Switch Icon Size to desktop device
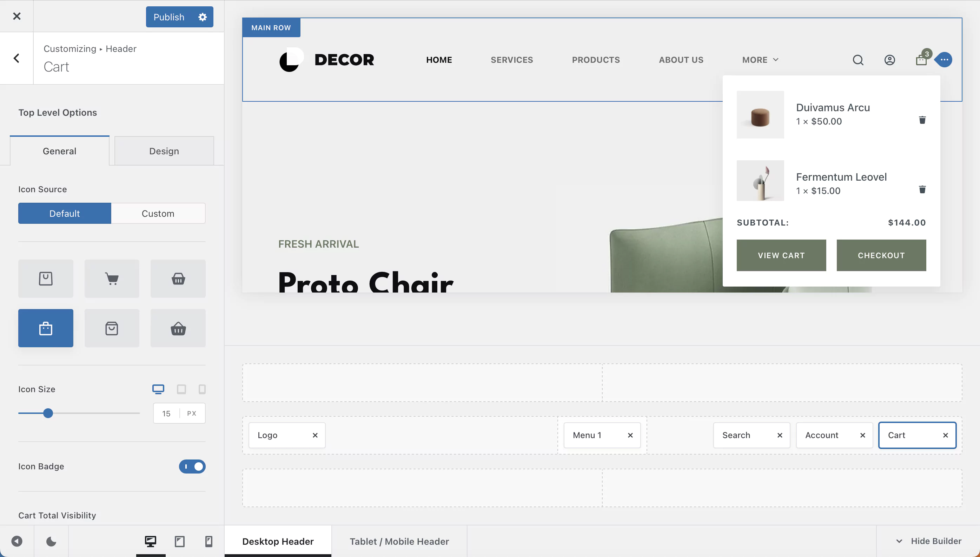 158,389
